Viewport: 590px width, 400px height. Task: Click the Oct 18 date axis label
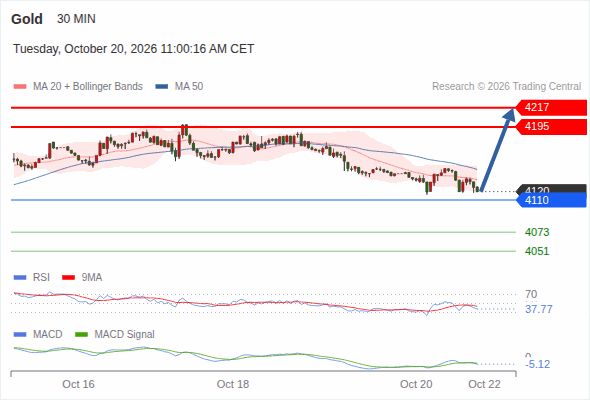click(x=233, y=384)
